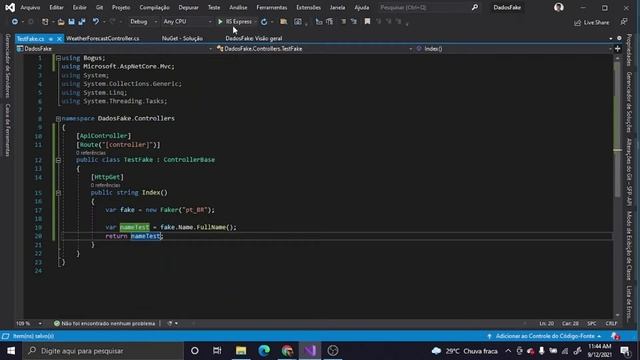Open the Windows Start menu
Image resolution: width=640 pixels, height=360 pixels.
11,351
